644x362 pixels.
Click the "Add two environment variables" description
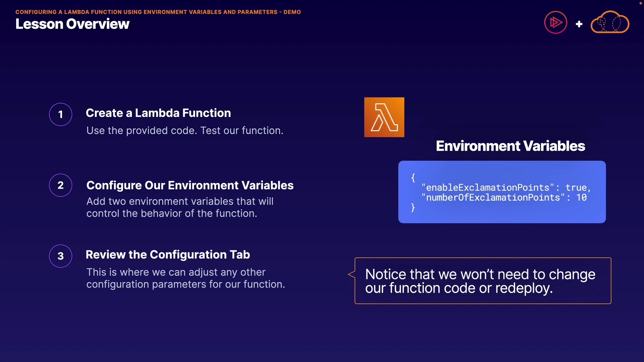tap(180, 207)
